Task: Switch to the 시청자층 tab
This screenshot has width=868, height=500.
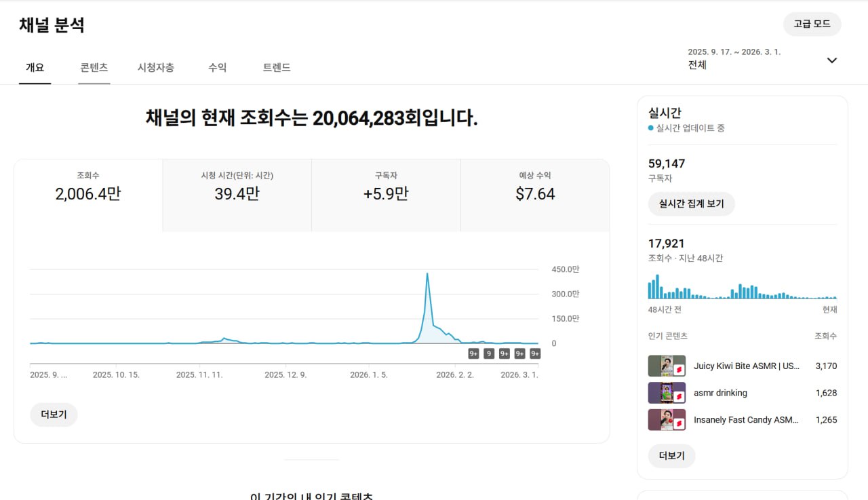Action: (156, 67)
